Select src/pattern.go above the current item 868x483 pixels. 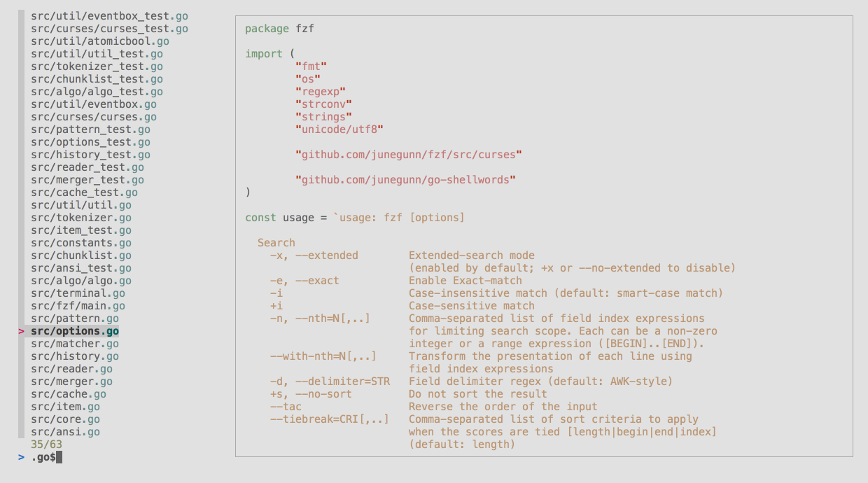(x=75, y=318)
